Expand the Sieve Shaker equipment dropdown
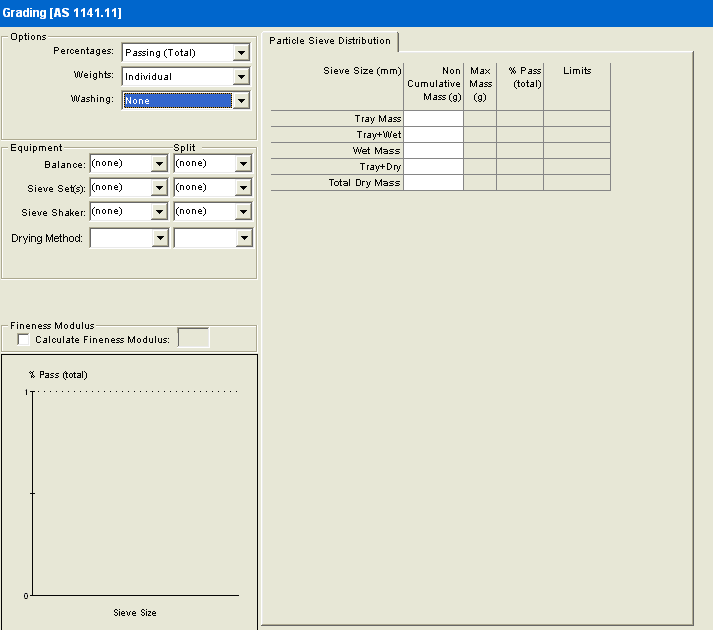The image size is (713, 630). click(159, 212)
